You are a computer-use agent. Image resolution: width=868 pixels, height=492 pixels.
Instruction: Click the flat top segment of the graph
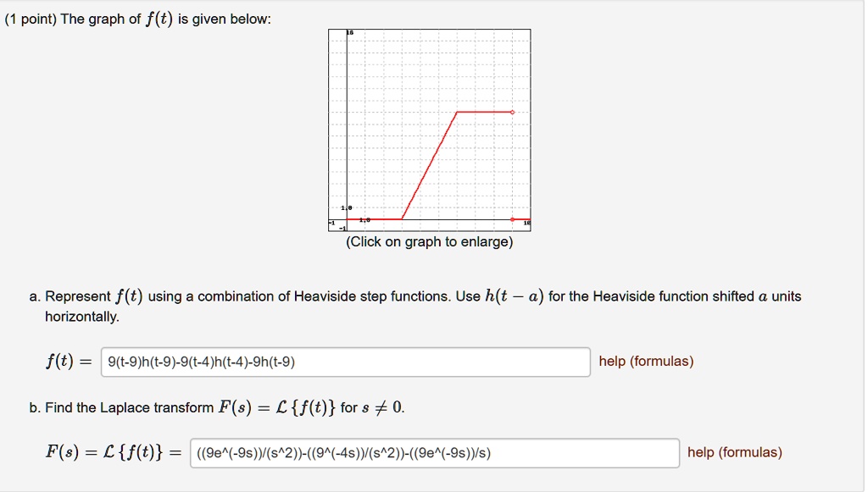pyautogui.click(x=483, y=111)
